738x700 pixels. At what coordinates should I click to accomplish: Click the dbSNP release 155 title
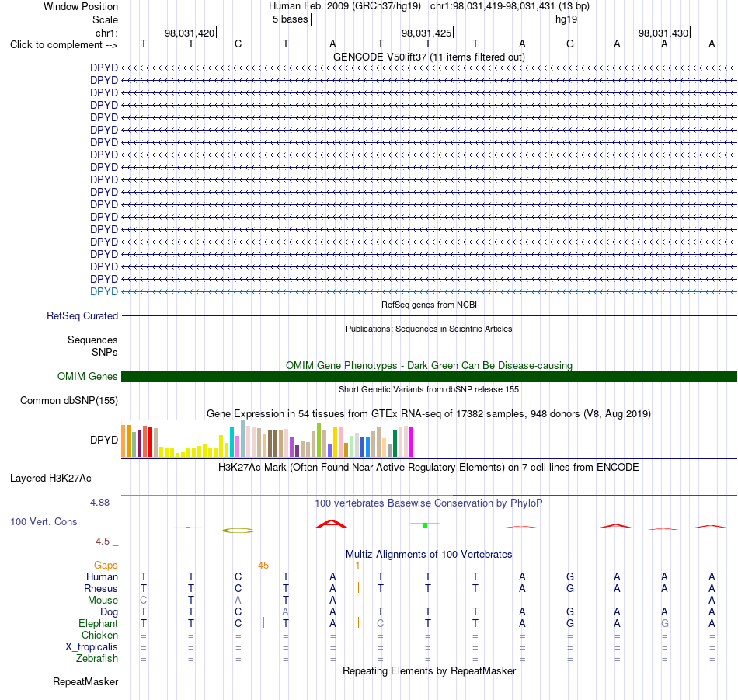(x=429, y=389)
